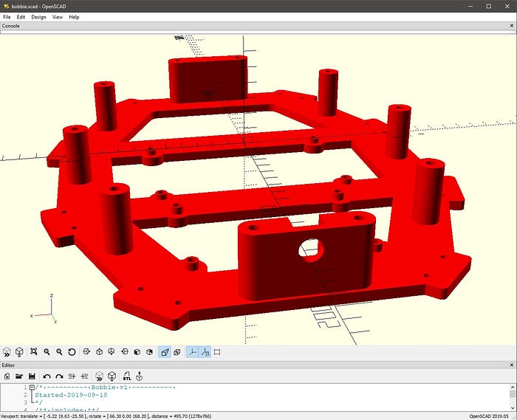
Task: Click the 'OpenSCAD 2019.05' version label
Action: pyautogui.click(x=489, y=416)
